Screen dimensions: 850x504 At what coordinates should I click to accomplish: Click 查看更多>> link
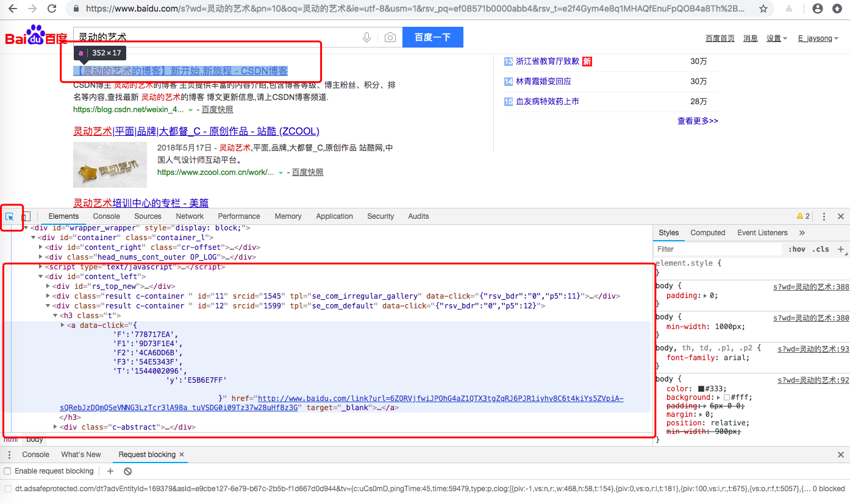coord(698,121)
